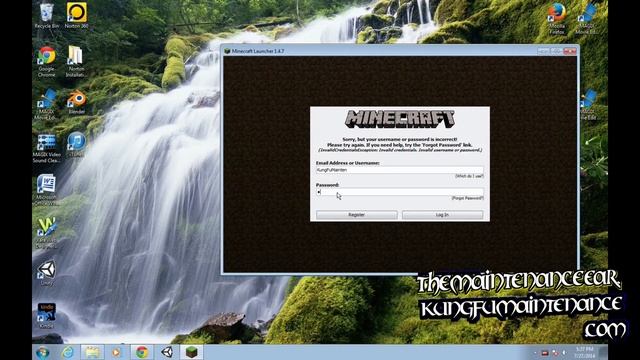
Task: Open MAGIX shortcut next to Firefox icon
Action: coord(587,18)
